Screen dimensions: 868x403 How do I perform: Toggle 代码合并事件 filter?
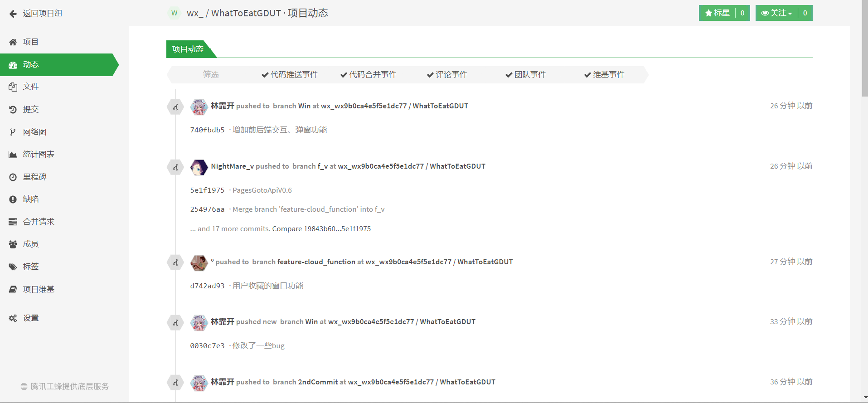click(369, 75)
